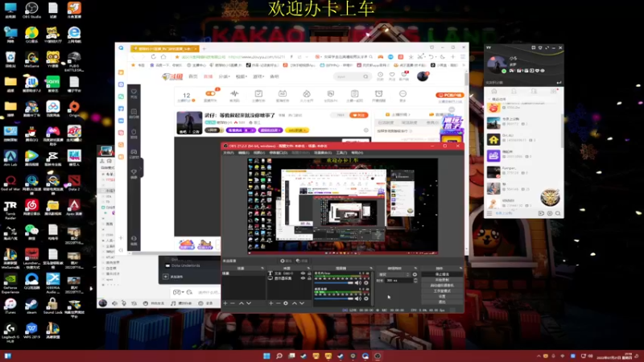This screenshot has height=362, width=644.
Task: Pop out the OBS Scenes dock
Action: [x=262, y=269]
